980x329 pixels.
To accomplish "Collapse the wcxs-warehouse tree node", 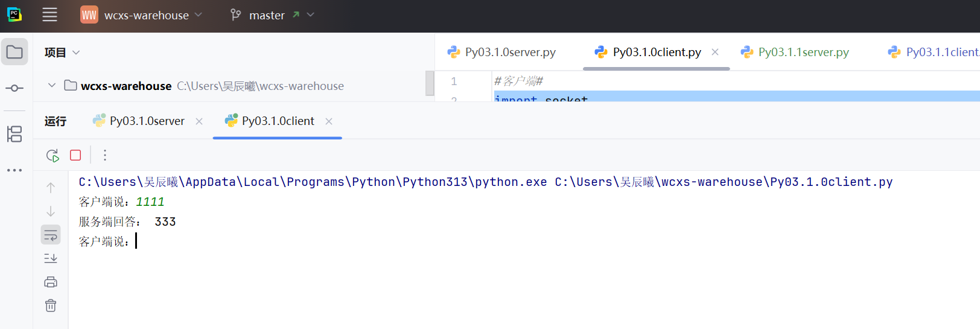I will (52, 86).
